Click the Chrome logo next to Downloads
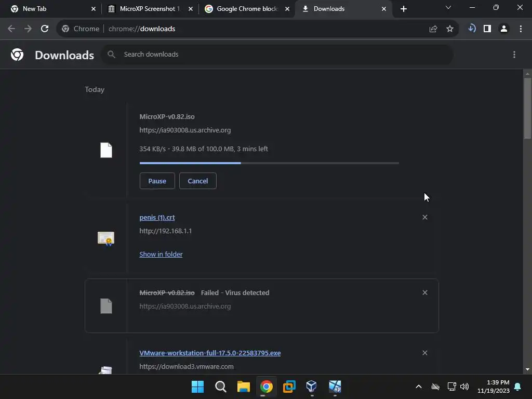 [17, 55]
